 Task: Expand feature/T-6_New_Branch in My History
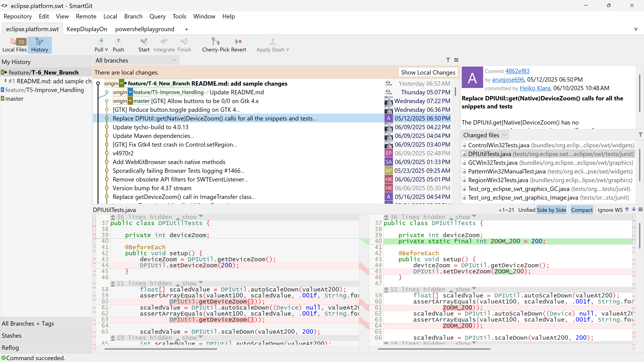pos(6,72)
